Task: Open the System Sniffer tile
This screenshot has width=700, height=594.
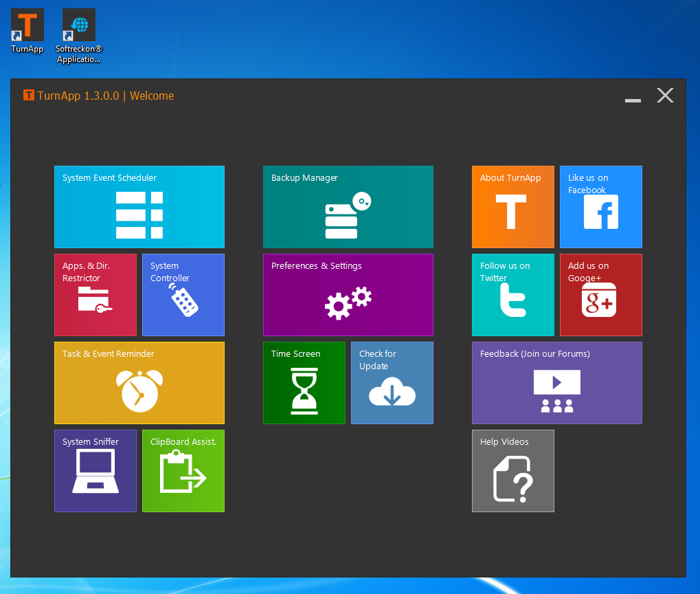Action: (95, 471)
